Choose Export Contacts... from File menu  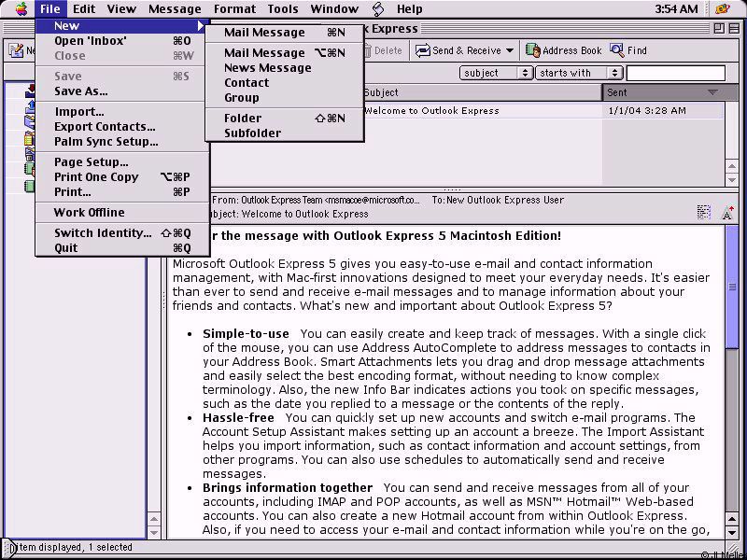pos(122,127)
